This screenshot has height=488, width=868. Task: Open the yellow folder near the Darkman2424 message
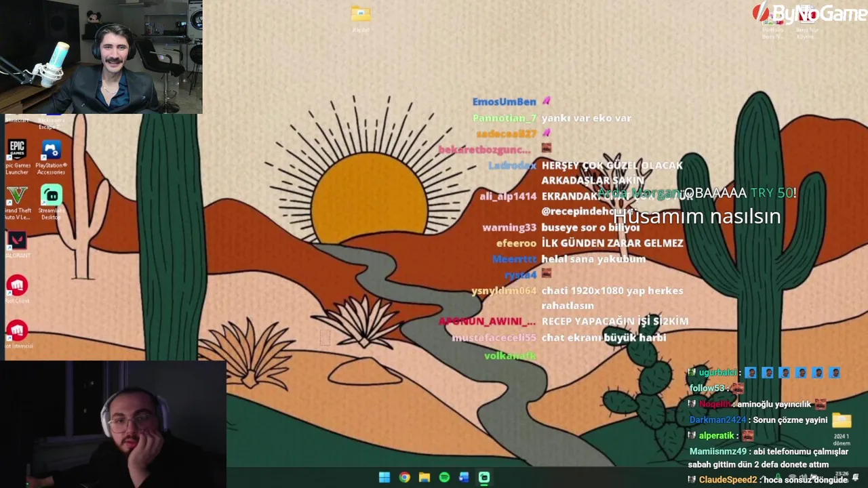(x=841, y=420)
